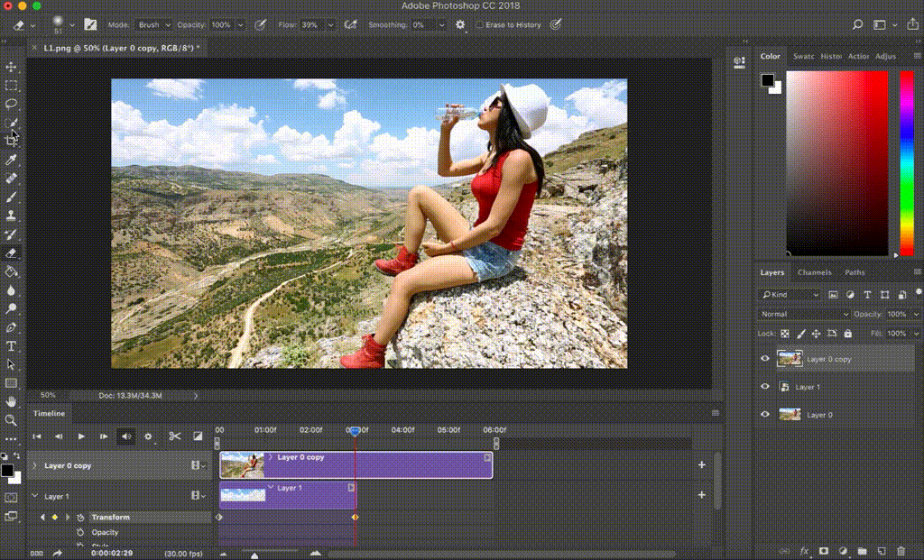Image resolution: width=924 pixels, height=560 pixels.
Task: Hide the Layer 0 copy layer
Action: [765, 359]
